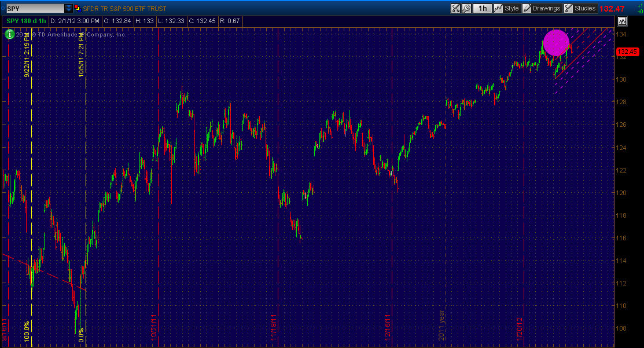644x348 pixels.
Task: Click the red 132.47 last price
Action: point(612,9)
